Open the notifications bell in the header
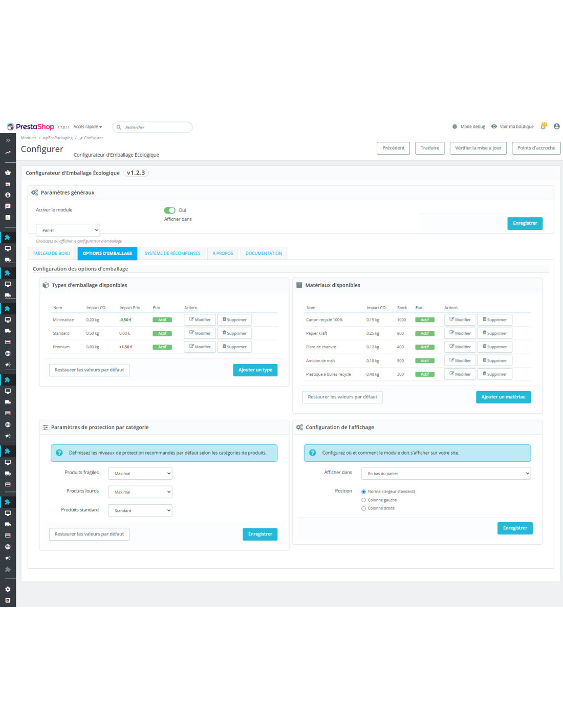 click(544, 126)
